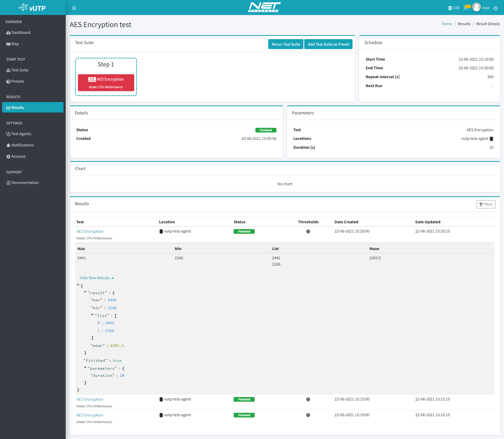Toggle the threshold status indicator circle
The image size is (504, 439).
308,231
